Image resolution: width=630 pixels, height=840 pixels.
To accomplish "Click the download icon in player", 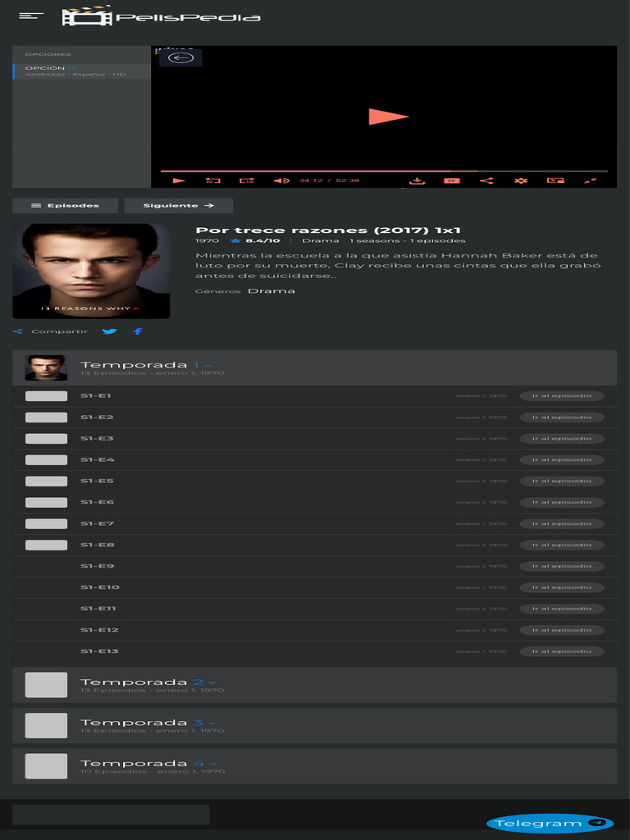I will (x=418, y=180).
